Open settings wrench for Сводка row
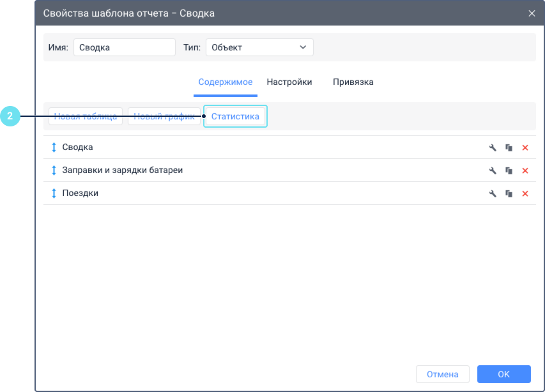This screenshot has width=545, height=392. point(493,147)
